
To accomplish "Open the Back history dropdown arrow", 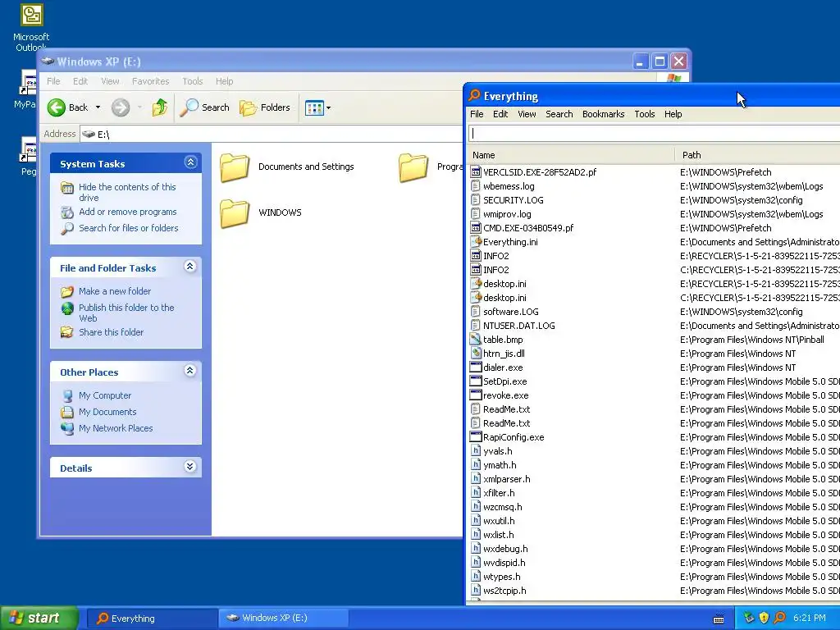I will pyautogui.click(x=98, y=107).
